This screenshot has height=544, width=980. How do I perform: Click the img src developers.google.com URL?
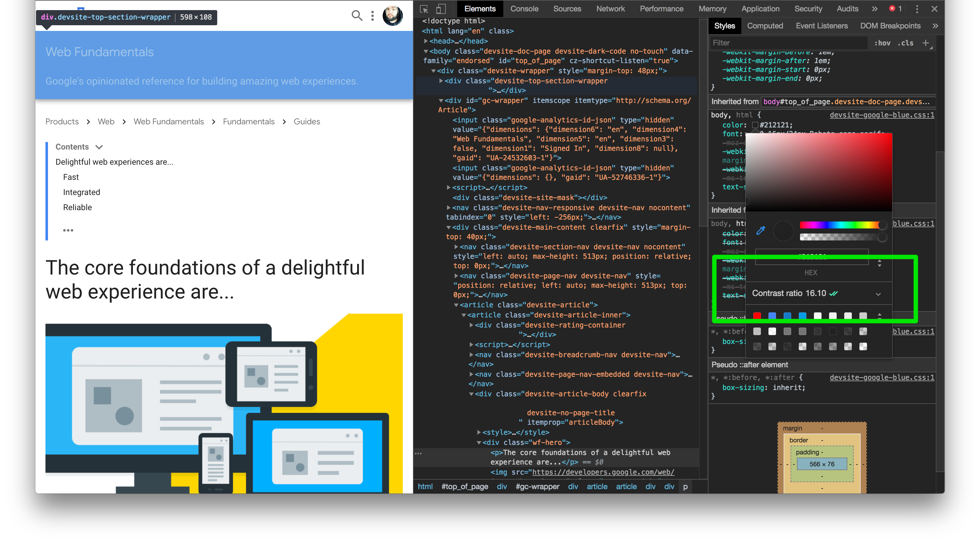(603, 472)
